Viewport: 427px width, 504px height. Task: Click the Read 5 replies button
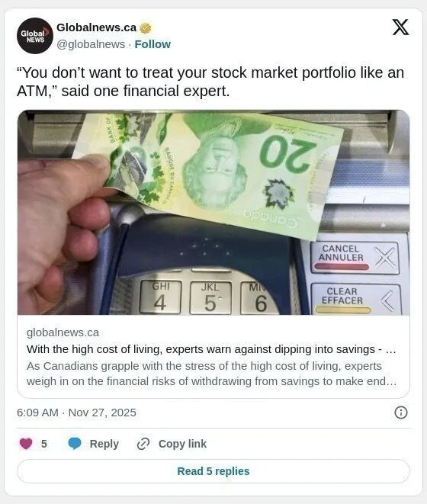click(213, 471)
